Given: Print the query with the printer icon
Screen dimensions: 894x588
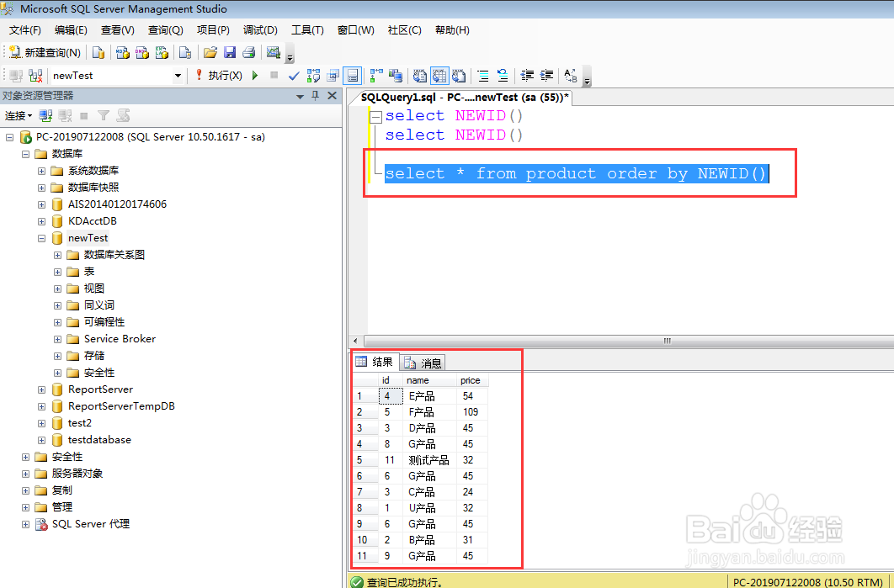Looking at the screenshot, I should (248, 52).
